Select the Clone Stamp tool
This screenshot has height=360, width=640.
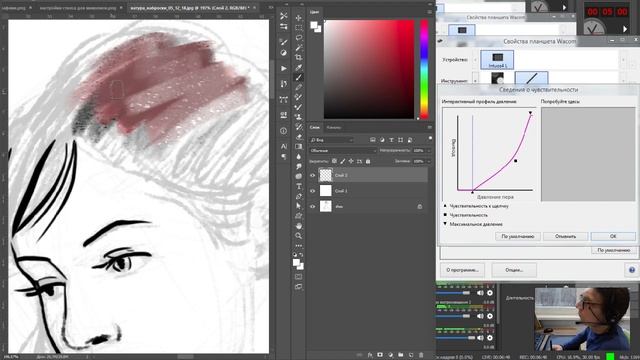coord(299,117)
